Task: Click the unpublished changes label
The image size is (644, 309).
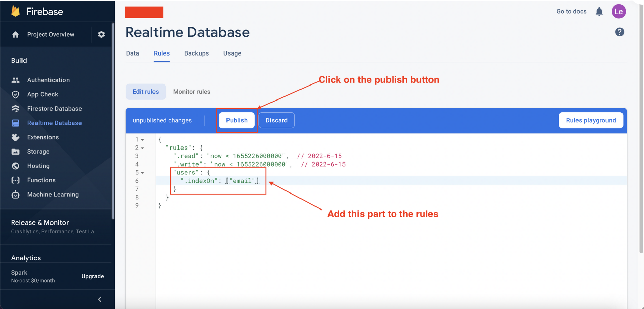Action: [162, 120]
